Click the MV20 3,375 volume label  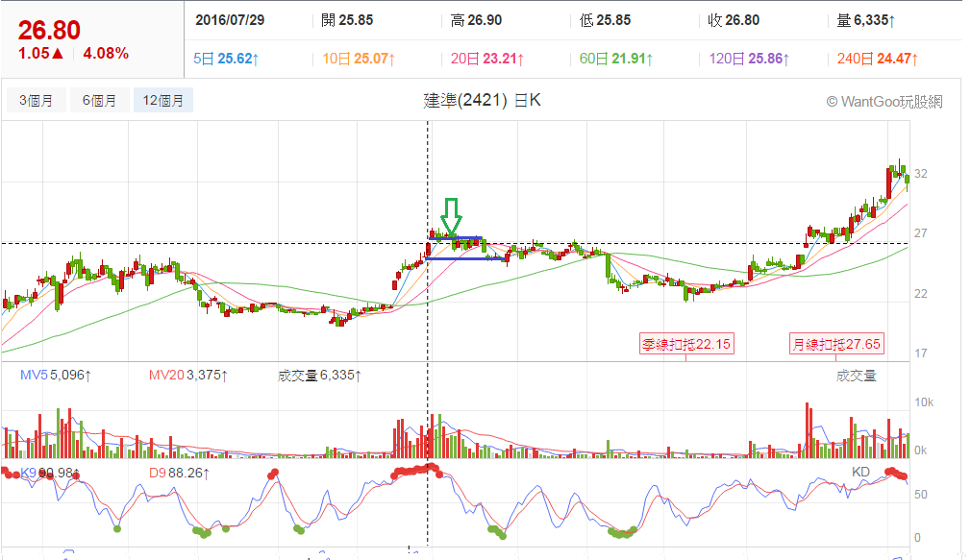click(188, 375)
